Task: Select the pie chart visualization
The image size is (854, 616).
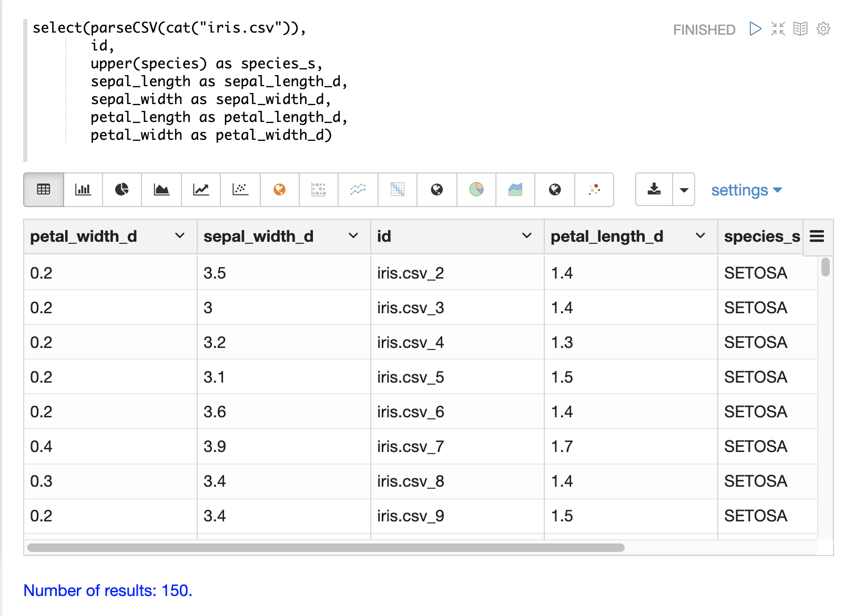Action: pos(122,190)
